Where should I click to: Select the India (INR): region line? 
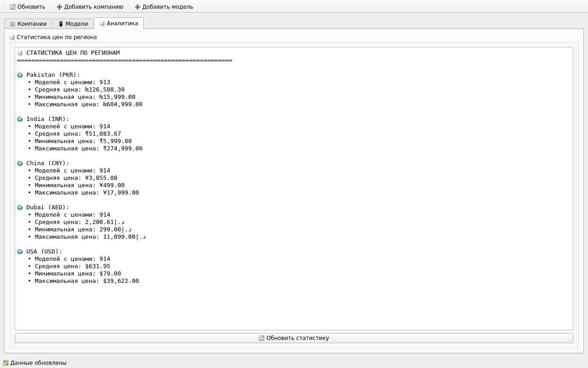[48, 119]
